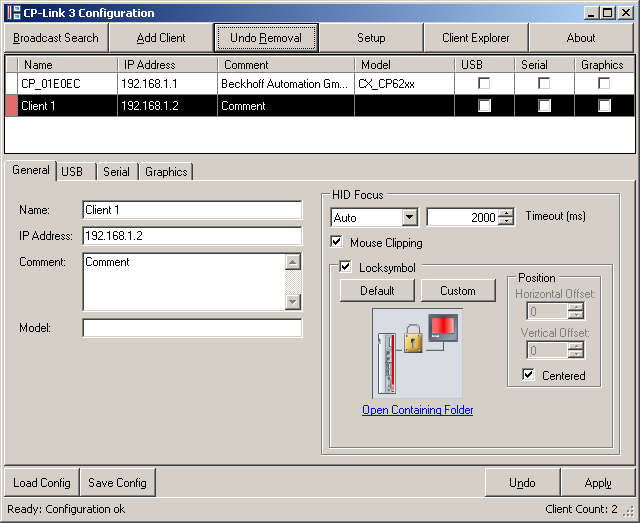Click the Model column header
This screenshot has height=523, width=640.
[404, 65]
